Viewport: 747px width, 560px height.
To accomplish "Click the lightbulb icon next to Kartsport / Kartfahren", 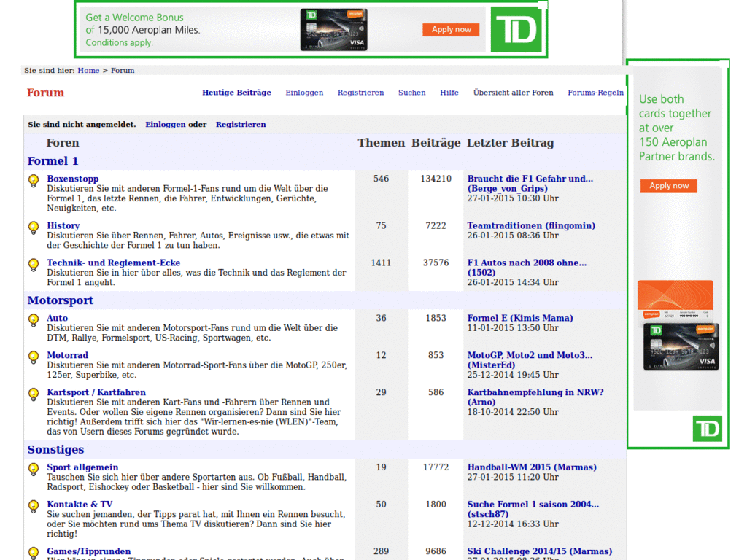I will [x=34, y=394].
